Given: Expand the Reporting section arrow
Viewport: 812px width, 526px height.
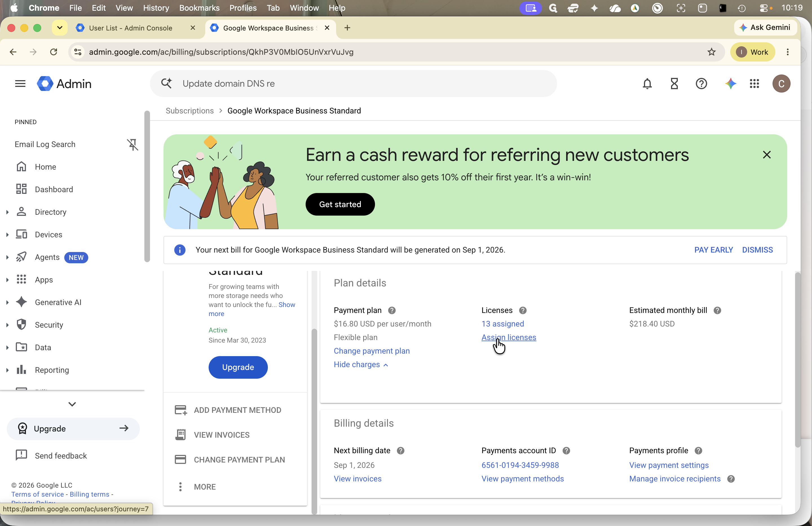Looking at the screenshot, I should tap(7, 370).
